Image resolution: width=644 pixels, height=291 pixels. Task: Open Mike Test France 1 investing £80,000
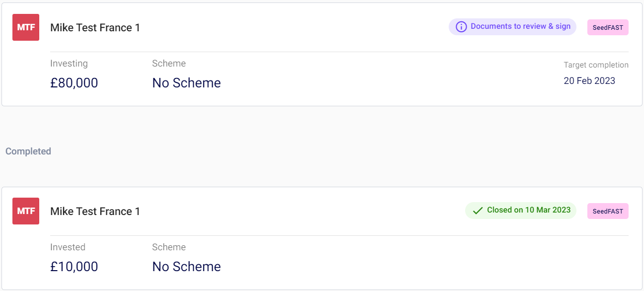click(x=95, y=28)
